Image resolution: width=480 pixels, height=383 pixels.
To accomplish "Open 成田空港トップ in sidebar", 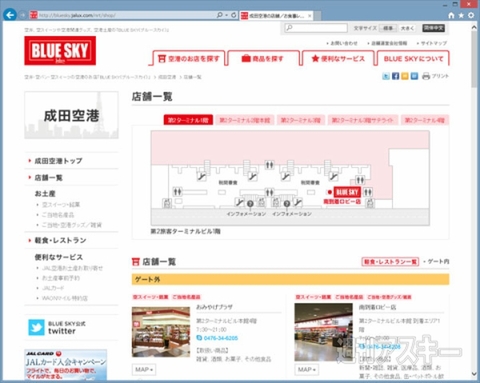I will (58, 161).
